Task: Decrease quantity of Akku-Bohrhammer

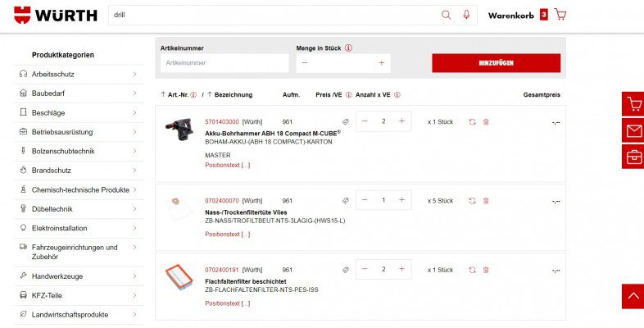Action: click(x=365, y=121)
